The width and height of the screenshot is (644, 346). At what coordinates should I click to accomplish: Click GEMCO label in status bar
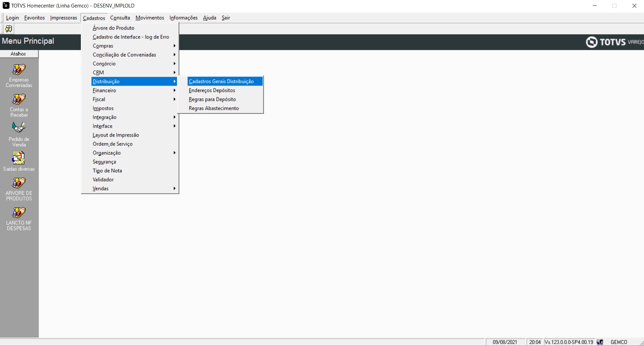coord(619,342)
